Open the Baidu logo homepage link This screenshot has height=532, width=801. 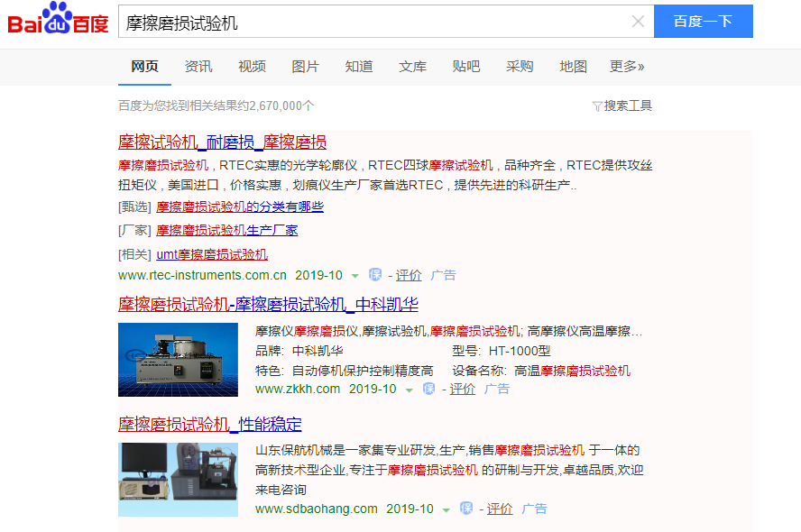point(58,20)
